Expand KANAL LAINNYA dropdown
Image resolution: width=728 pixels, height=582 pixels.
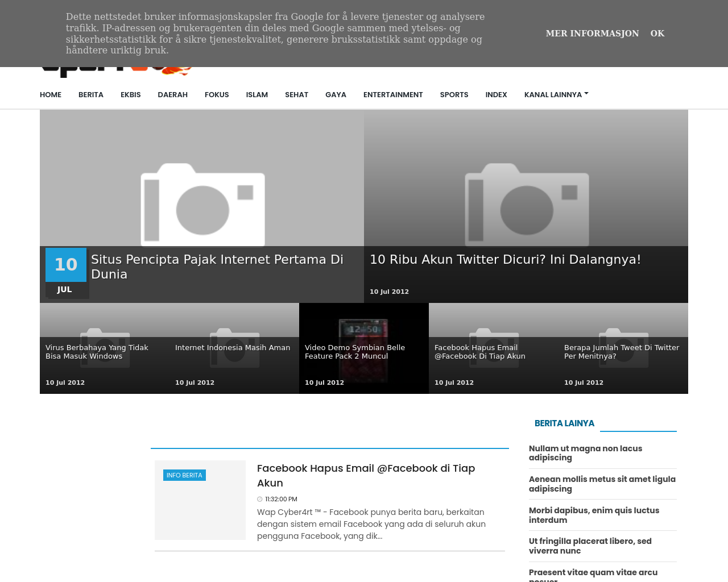pyautogui.click(x=556, y=95)
